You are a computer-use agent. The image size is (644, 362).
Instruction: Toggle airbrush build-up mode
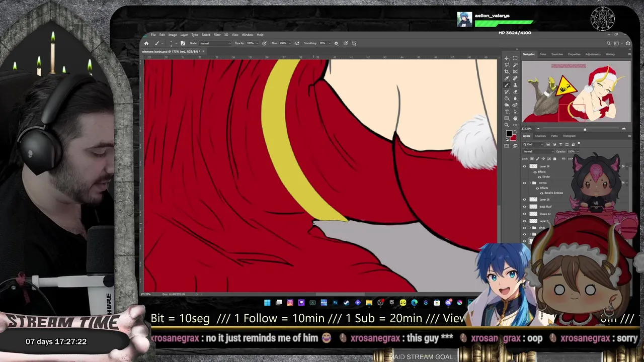(297, 43)
